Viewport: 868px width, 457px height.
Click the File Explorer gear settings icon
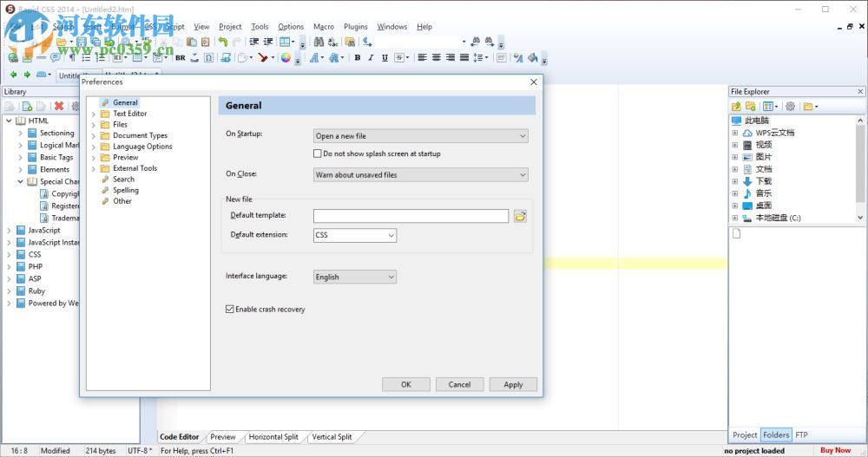pyautogui.click(x=791, y=106)
